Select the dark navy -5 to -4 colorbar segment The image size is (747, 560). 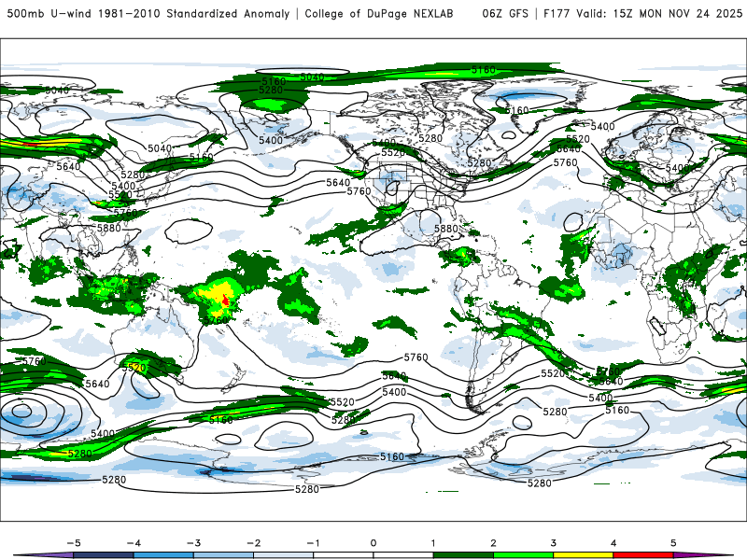click(x=104, y=555)
